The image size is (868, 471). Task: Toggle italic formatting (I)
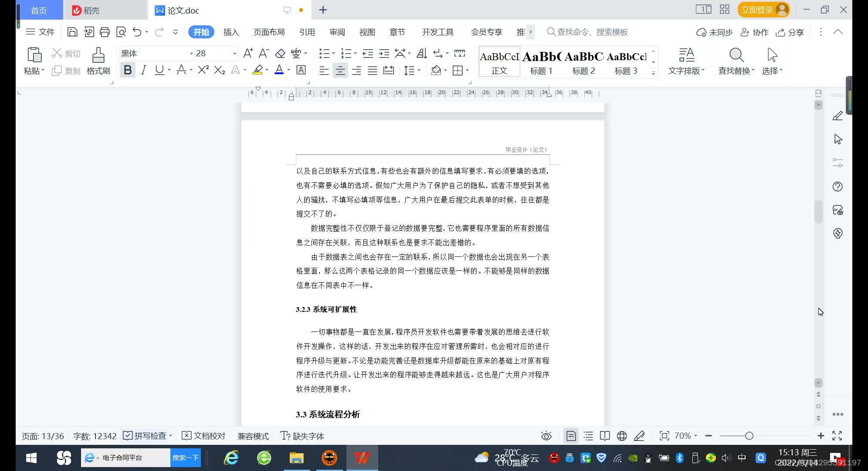(x=143, y=70)
